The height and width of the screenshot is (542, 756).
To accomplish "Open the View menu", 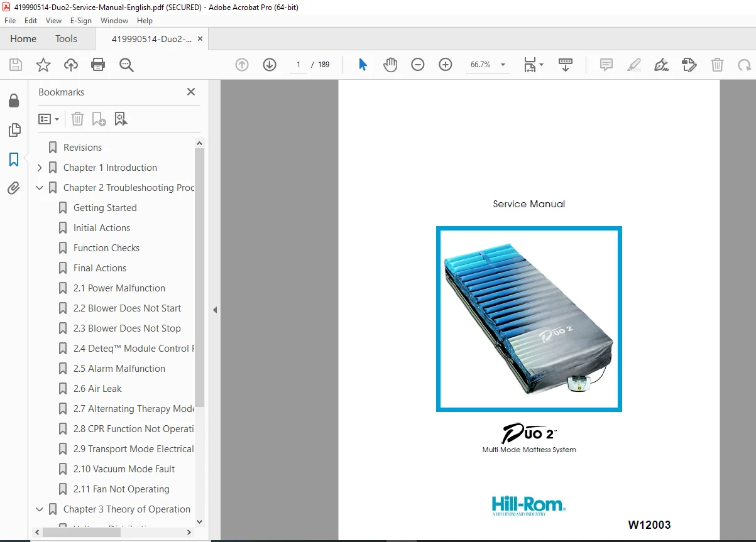I will coord(53,21).
